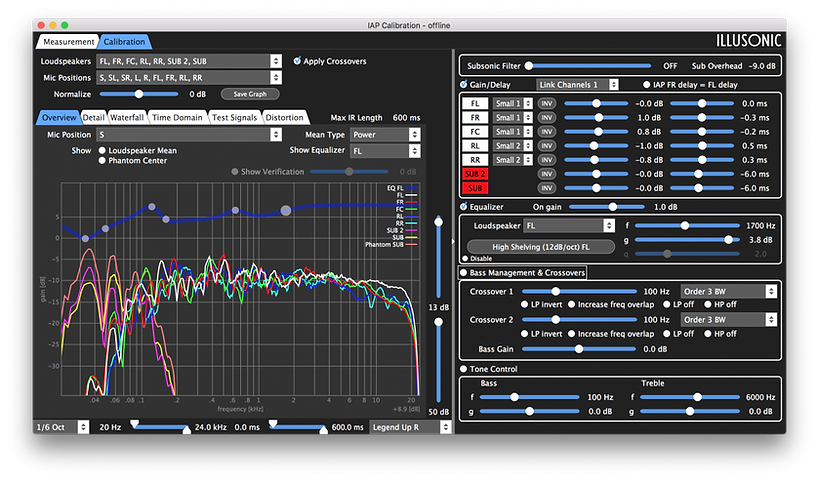Select the red SUB 2 channel button
Screen dimensions: 819x481
coord(476,174)
